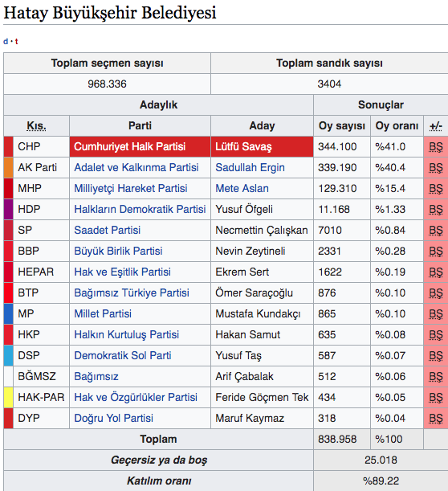Select candidate name Ömer Saraçoğlu
The image size is (448, 491).
pos(254,293)
